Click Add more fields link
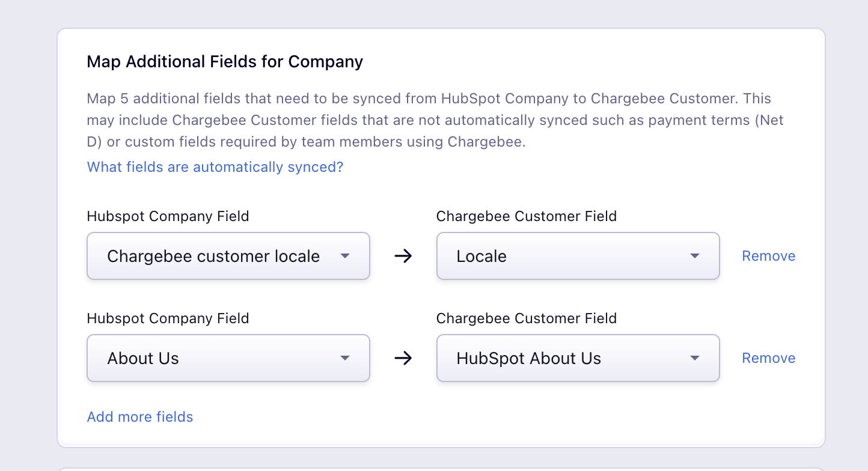Viewport: 868px width, 471px height. click(140, 417)
